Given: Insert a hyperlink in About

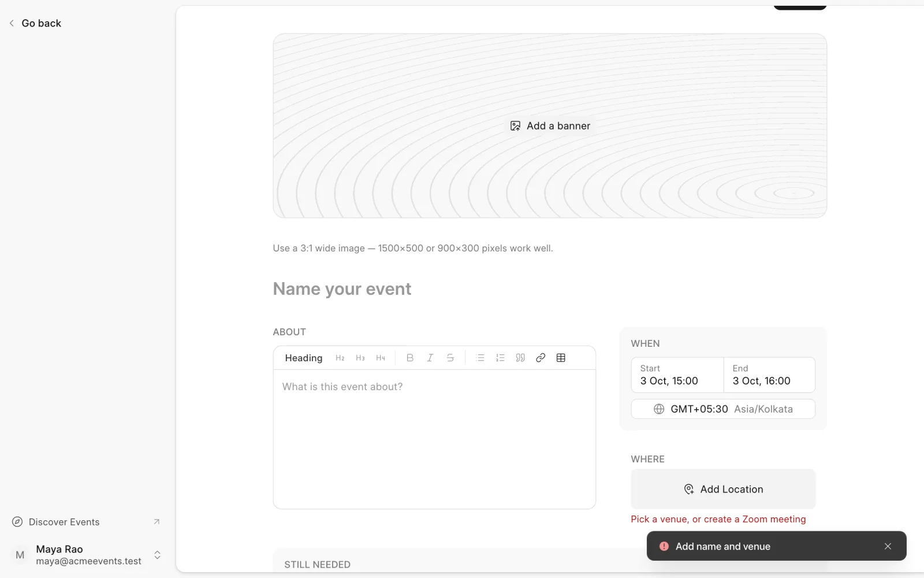Looking at the screenshot, I should pyautogui.click(x=541, y=358).
